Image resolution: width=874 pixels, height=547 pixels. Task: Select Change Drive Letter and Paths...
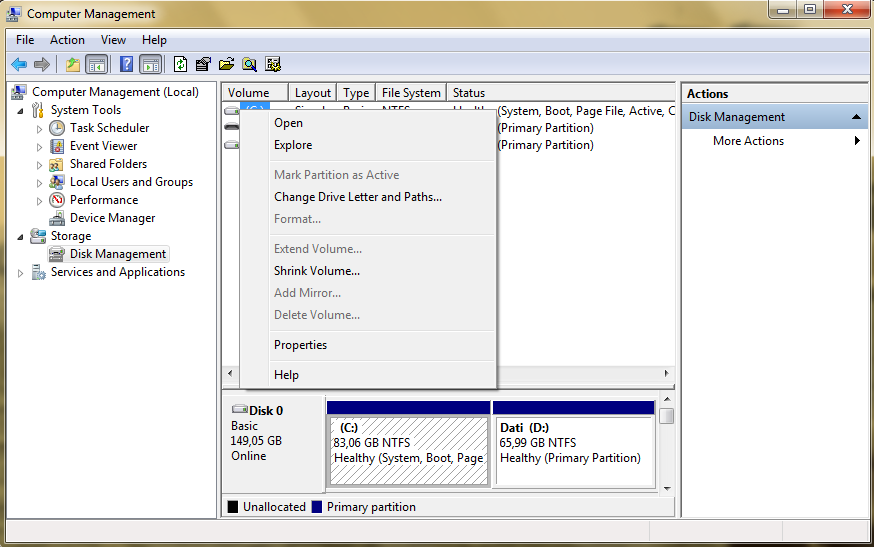coord(357,197)
